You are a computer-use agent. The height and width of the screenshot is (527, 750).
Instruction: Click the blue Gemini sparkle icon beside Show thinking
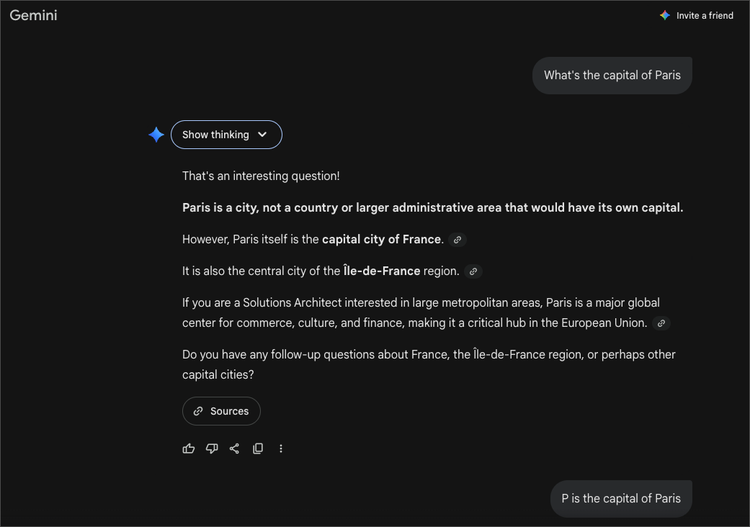pos(156,135)
